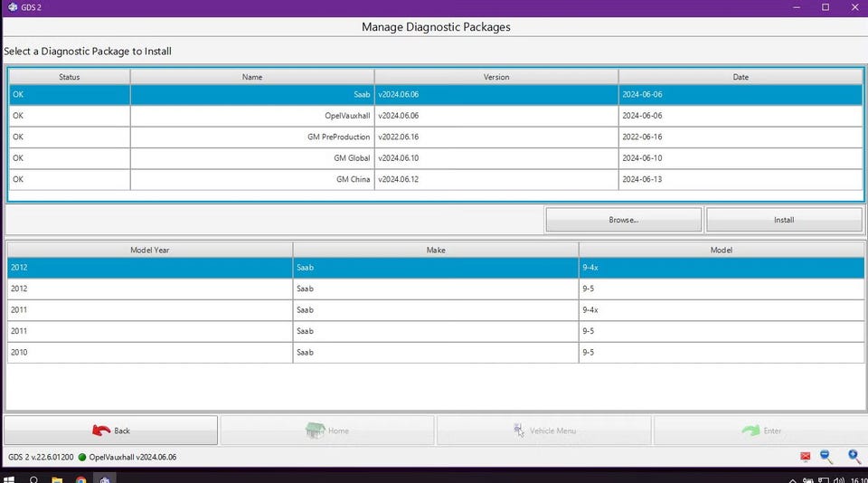
Task: Open the Windows Start menu
Action: [9, 479]
